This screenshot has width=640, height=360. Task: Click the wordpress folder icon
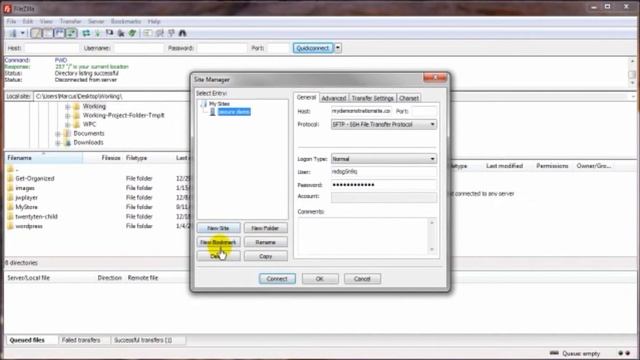(10, 226)
